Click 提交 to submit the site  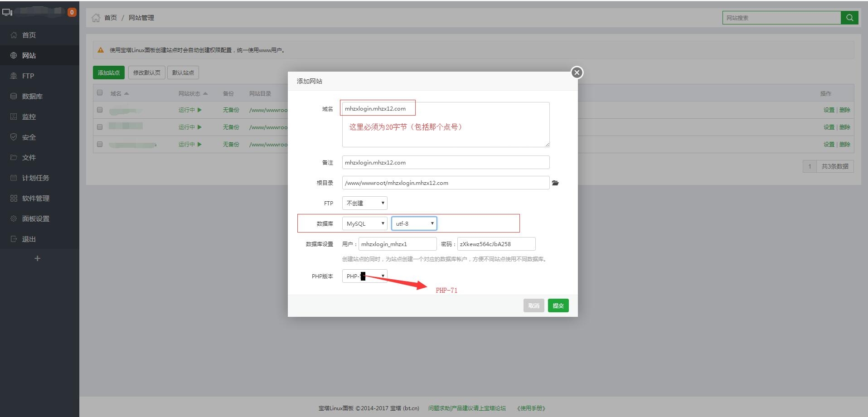click(x=558, y=305)
